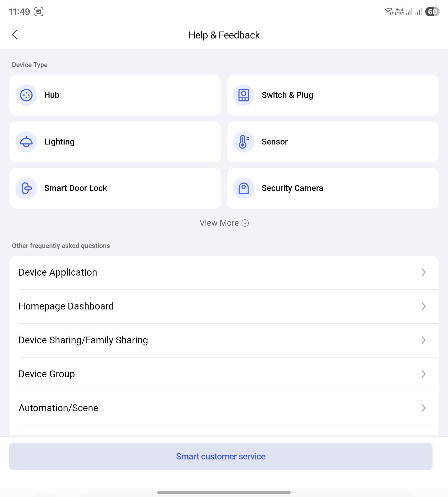Open Automation/Scene questions
The image size is (448, 497).
(x=59, y=408)
